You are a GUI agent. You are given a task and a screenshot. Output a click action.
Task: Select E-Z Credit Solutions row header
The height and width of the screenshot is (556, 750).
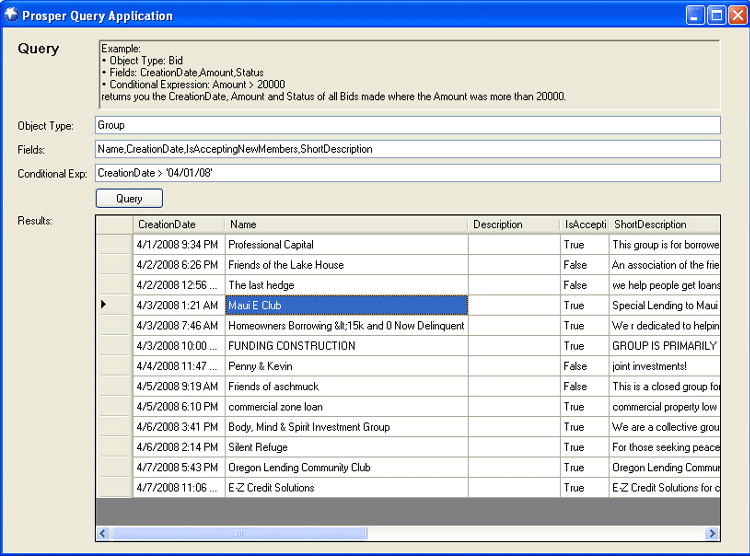coord(114,488)
